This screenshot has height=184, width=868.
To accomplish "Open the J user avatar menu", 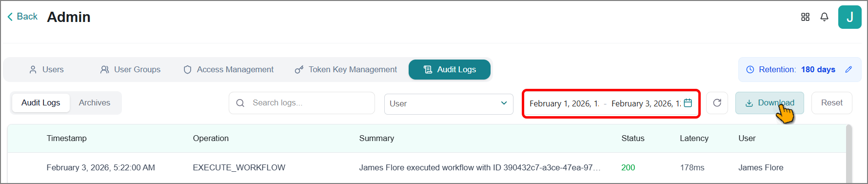I will 849,17.
